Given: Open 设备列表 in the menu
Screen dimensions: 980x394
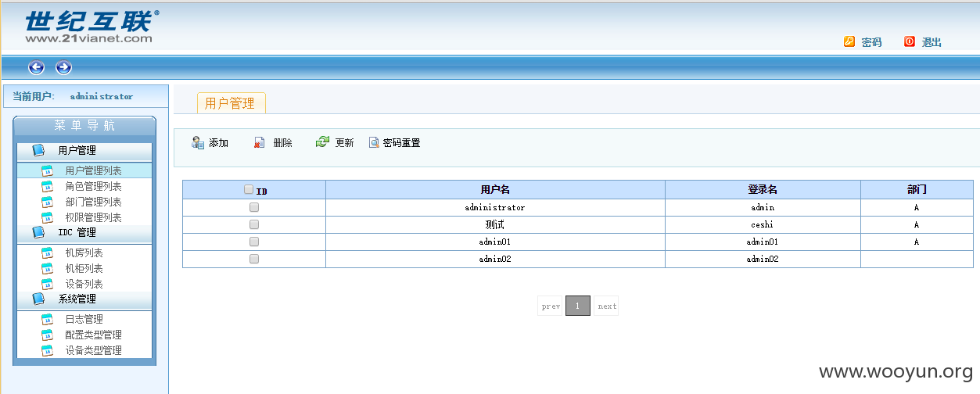Looking at the screenshot, I should click(84, 284).
